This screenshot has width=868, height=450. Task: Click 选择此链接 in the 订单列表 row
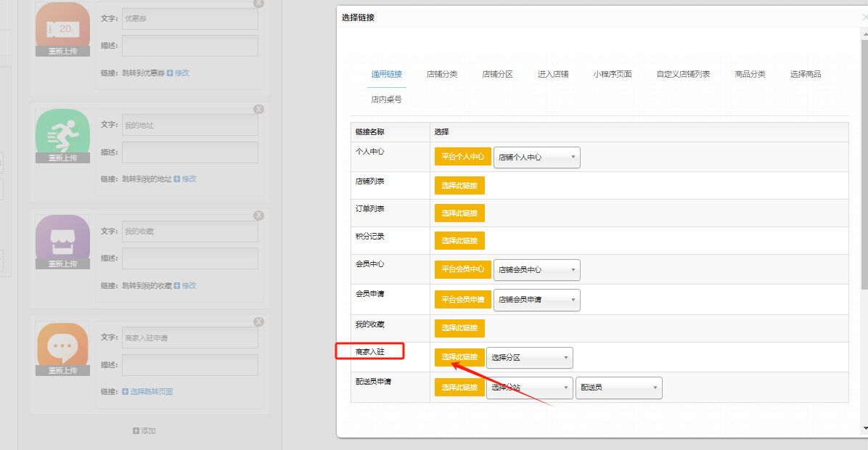(x=459, y=213)
